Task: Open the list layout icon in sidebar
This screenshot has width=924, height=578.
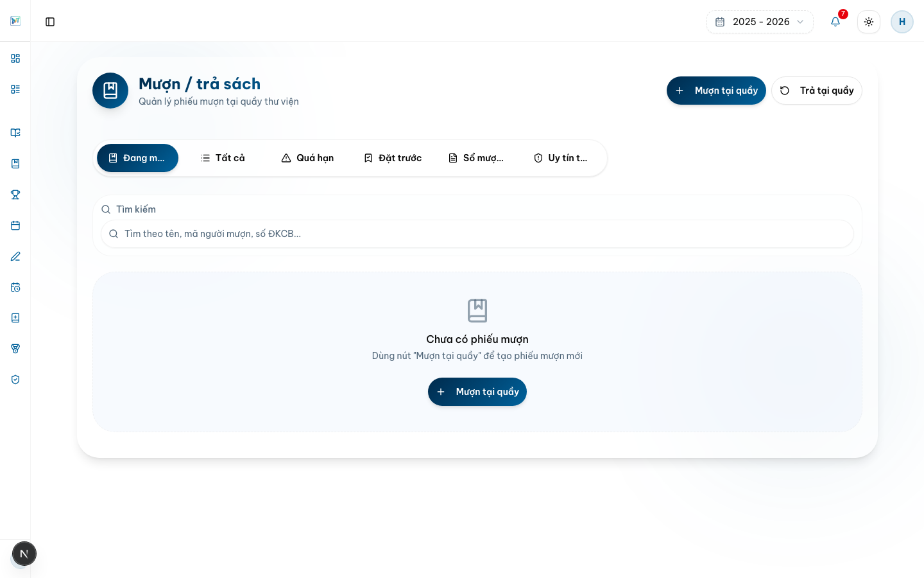Action: pos(15,89)
